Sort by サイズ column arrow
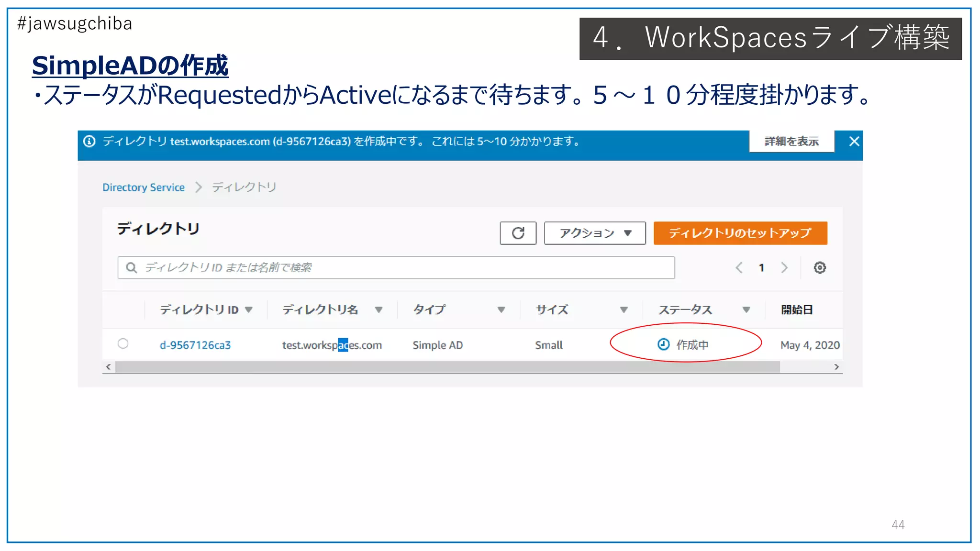The image size is (980, 551). pos(624,309)
